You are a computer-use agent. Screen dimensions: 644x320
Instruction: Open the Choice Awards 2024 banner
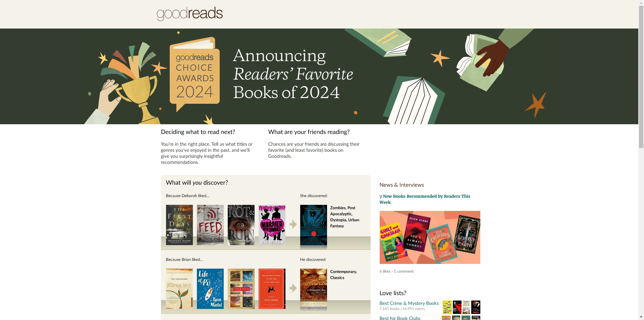click(x=319, y=76)
